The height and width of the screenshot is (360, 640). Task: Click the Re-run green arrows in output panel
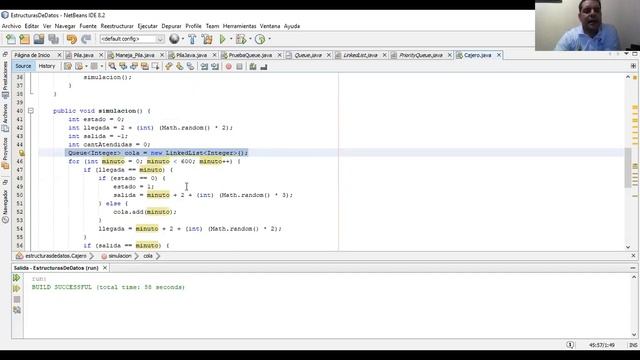point(16,278)
